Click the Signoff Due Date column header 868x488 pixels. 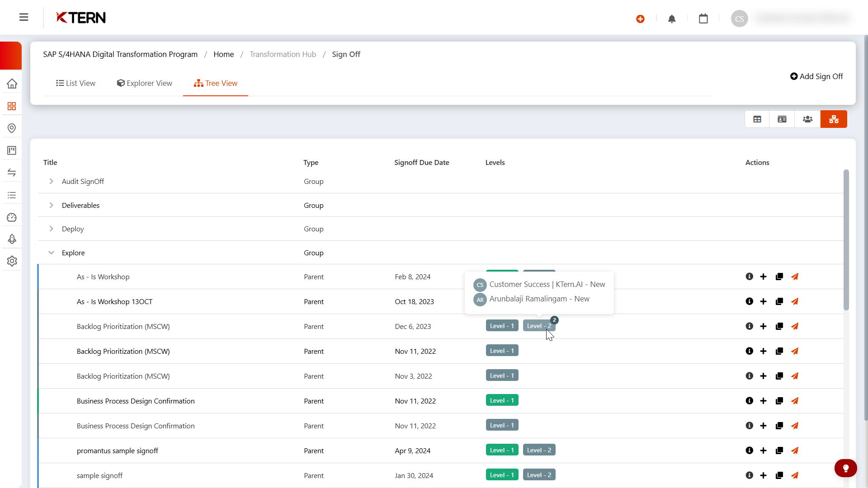point(422,162)
